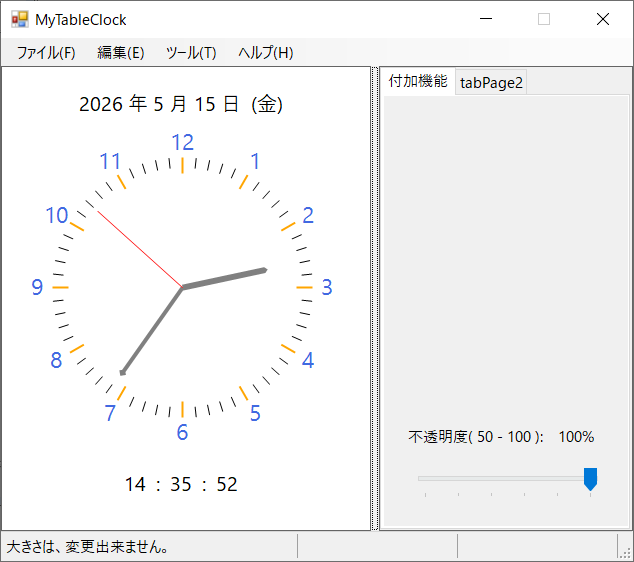
Task: Click the clock numeral 10
Action: pos(57,215)
